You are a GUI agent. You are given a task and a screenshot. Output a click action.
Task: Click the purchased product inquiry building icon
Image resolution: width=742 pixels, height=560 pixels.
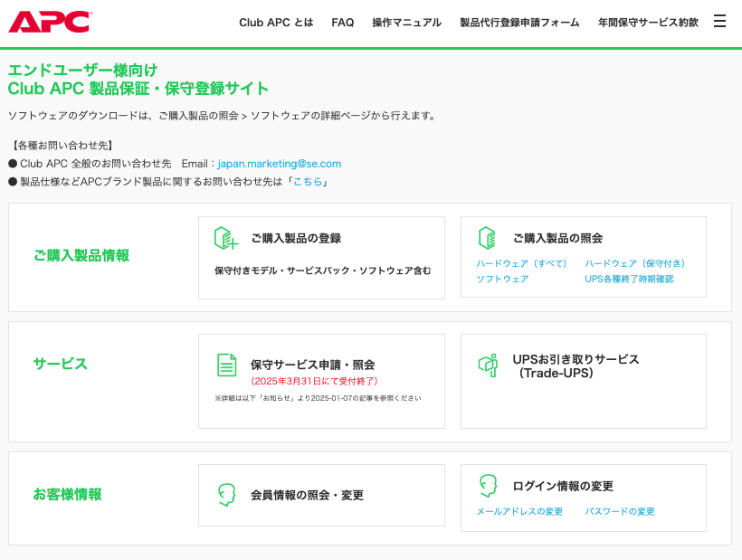tap(487, 238)
